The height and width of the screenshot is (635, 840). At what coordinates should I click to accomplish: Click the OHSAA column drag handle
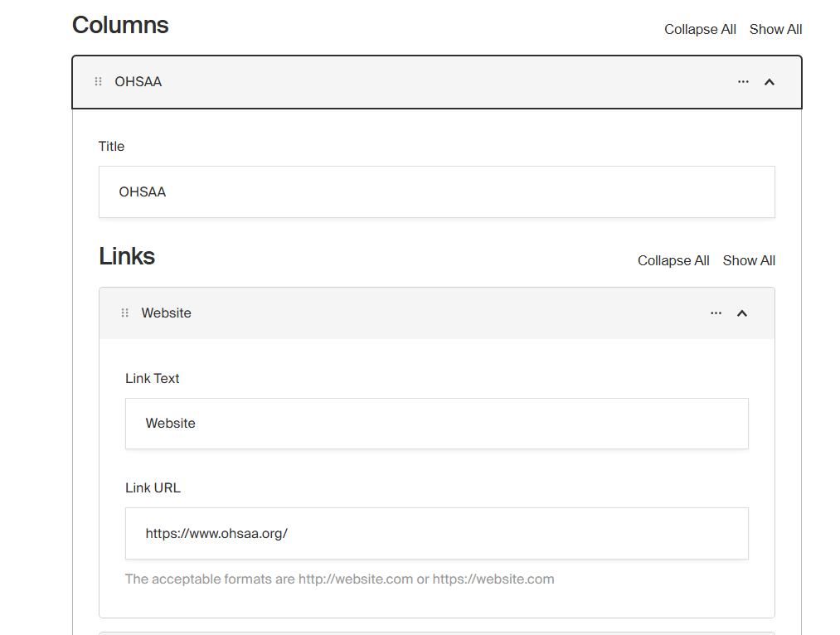(x=98, y=81)
